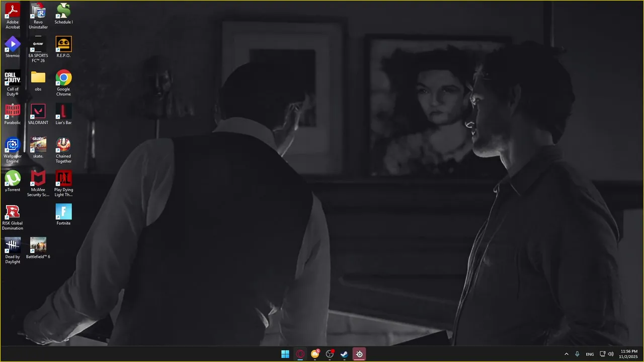Click the skate. game icon
This screenshot has width=644, height=362.
click(38, 148)
